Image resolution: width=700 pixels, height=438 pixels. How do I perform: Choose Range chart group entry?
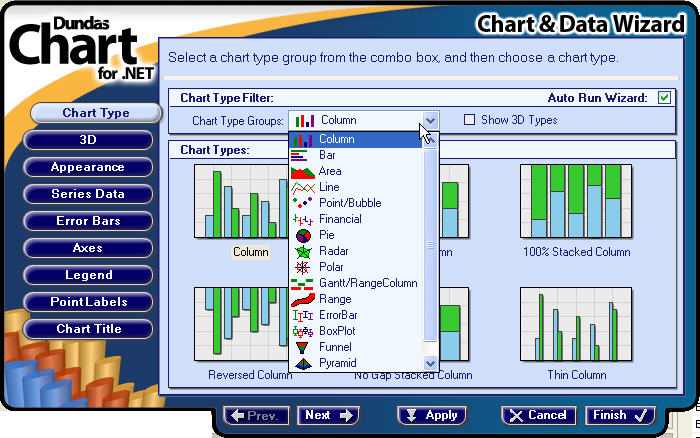[x=356, y=300]
